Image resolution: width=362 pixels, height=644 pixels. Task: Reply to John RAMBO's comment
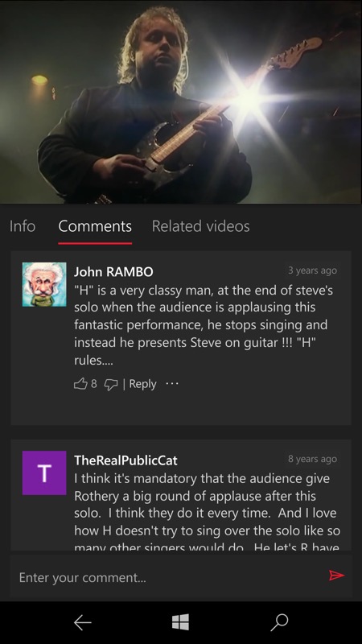pos(142,384)
